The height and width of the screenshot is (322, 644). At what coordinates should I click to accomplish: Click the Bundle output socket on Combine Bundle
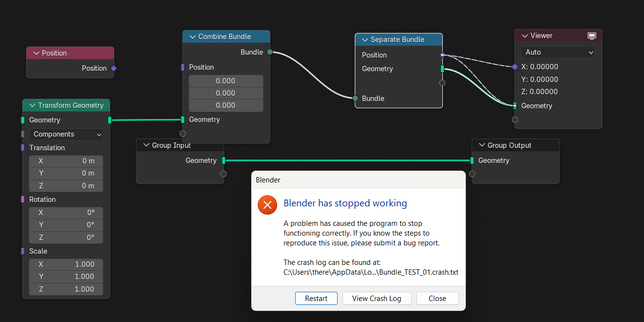tap(270, 52)
